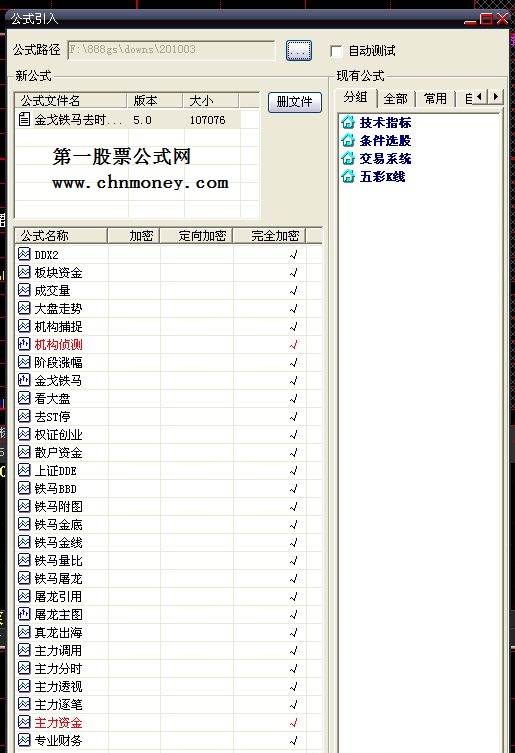Toggle 完全加密 checkmark for DDX2
Image resolution: width=515 pixels, height=753 pixels.
[294, 255]
